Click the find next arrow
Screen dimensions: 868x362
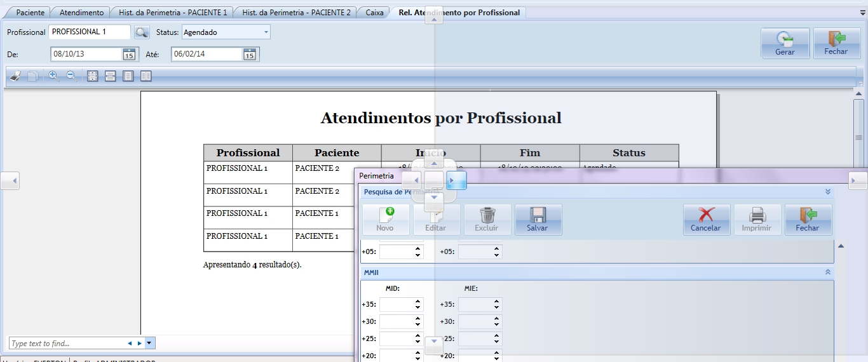pos(140,344)
